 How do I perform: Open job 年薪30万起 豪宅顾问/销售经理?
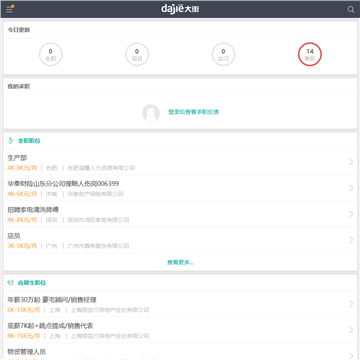[52, 300]
